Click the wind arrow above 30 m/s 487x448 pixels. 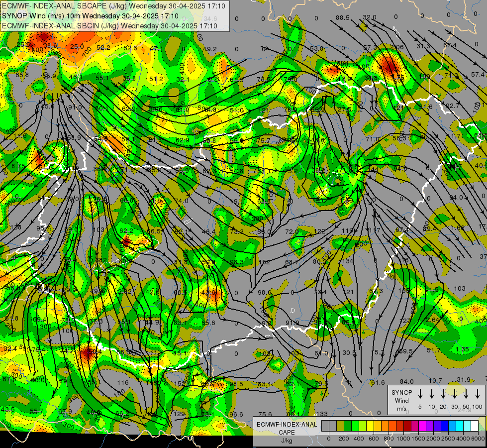tap(454, 394)
